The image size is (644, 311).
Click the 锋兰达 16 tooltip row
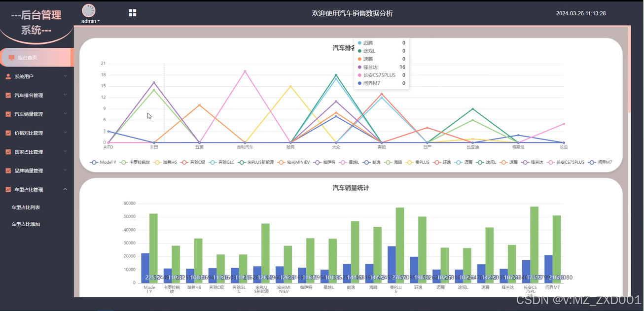tap(382, 67)
